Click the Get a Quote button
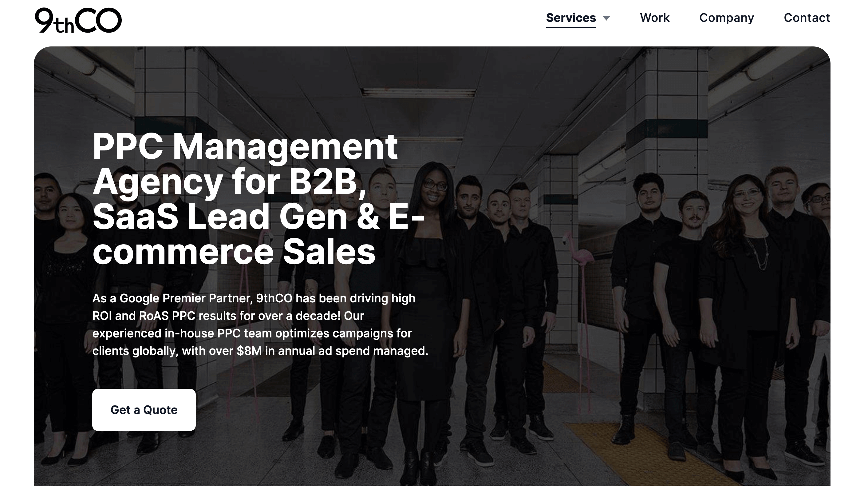This screenshot has height=486, width=868. 144,410
